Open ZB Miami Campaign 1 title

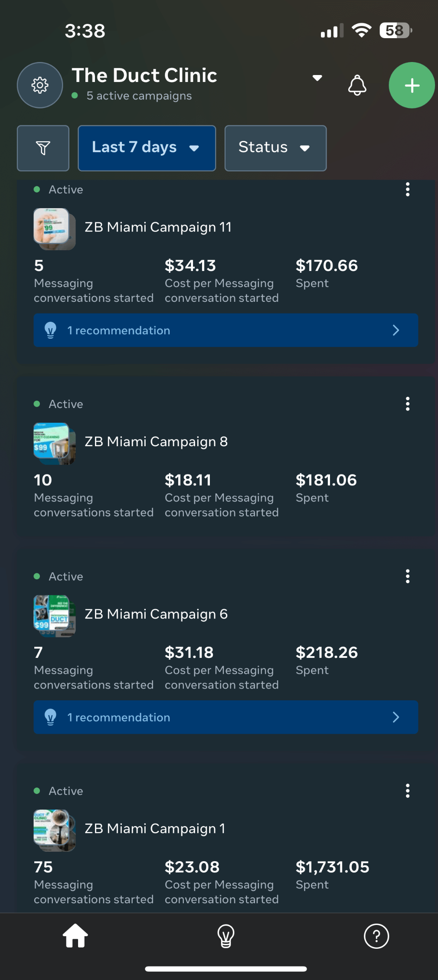[x=155, y=829]
